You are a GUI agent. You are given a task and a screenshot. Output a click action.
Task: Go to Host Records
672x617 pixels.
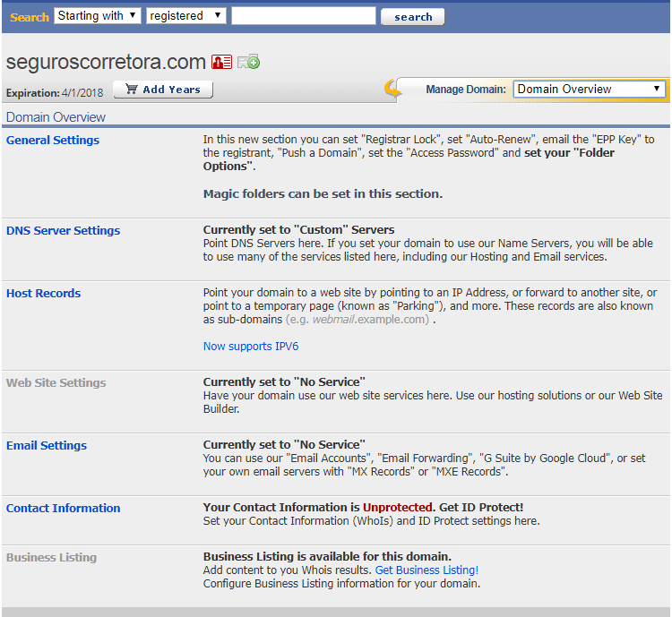tap(43, 294)
